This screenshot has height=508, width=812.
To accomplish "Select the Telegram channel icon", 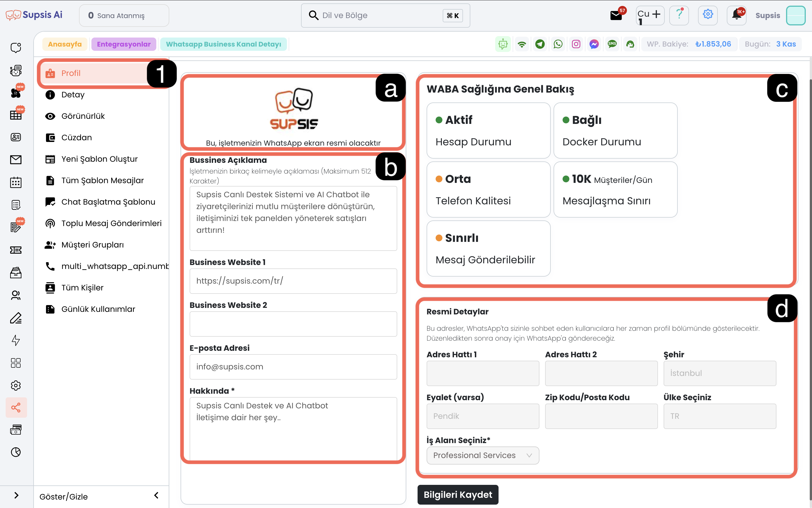I will click(x=540, y=44).
